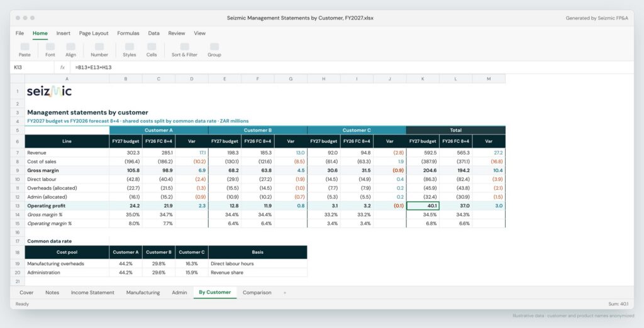Switch to the Notes sheet tab
Image resolution: width=644 pixels, height=328 pixels.
52,293
